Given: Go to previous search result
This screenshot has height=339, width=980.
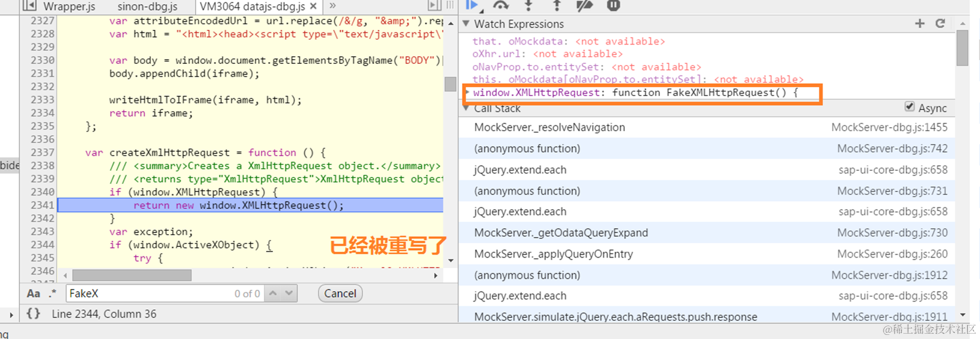Looking at the screenshot, I should pos(273,293).
